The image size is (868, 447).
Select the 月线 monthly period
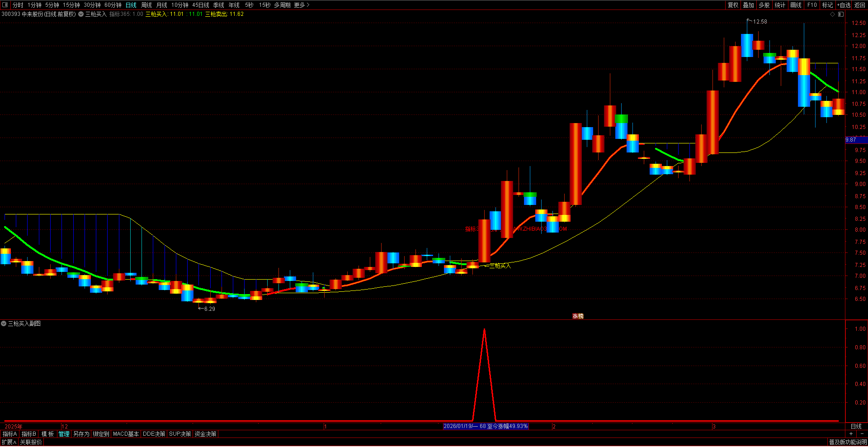click(162, 5)
